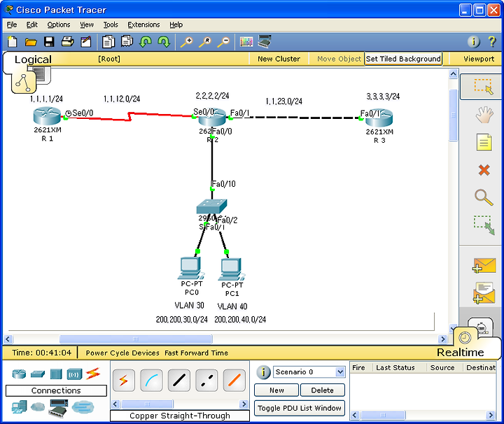Select PC0 on the canvas
This screenshot has height=424, width=504.
click(x=191, y=268)
